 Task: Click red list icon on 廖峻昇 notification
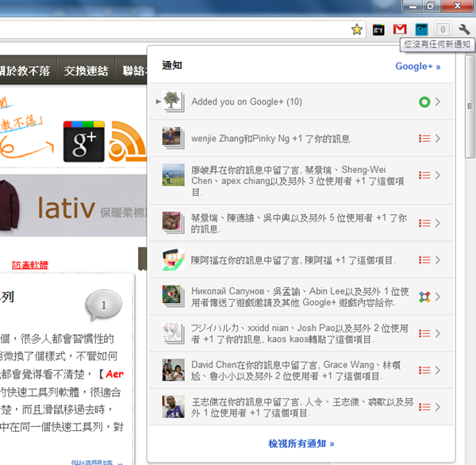(424, 175)
